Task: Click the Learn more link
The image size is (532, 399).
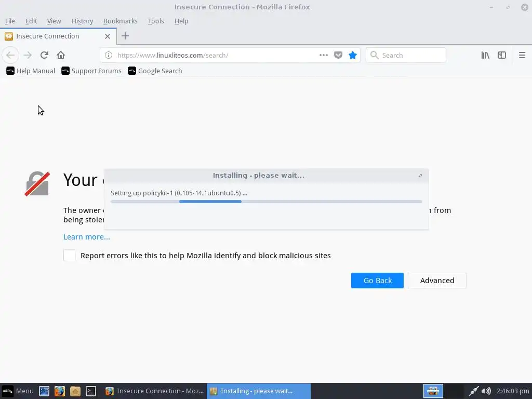Action: pos(87,237)
